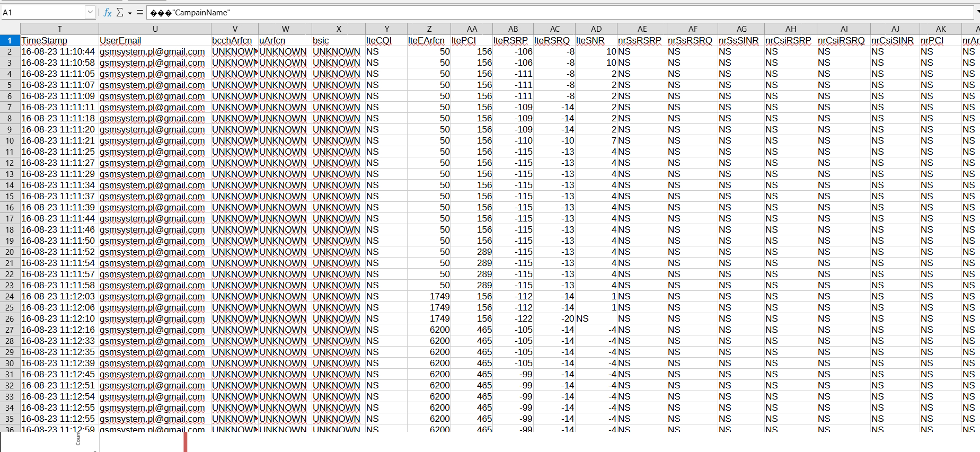The width and height of the screenshot is (980, 452).
Task: Expand the Name Box dropdown list
Action: pyautogui.click(x=90, y=12)
